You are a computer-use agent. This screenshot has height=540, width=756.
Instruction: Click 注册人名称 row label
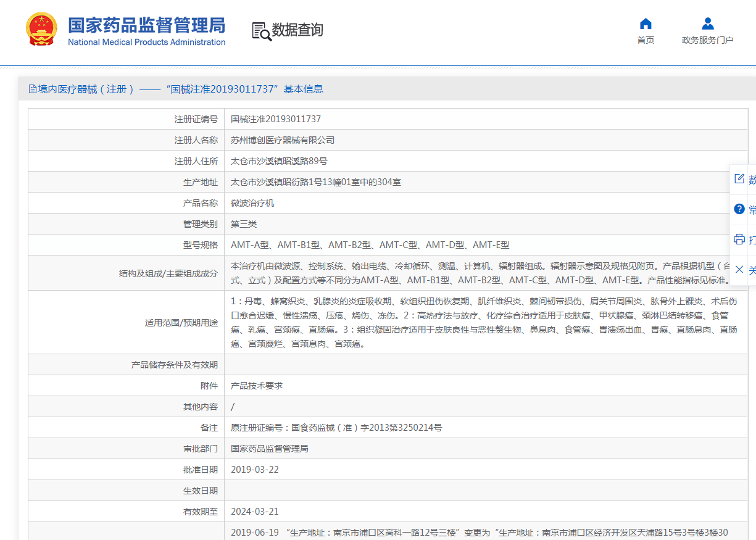[x=196, y=140]
